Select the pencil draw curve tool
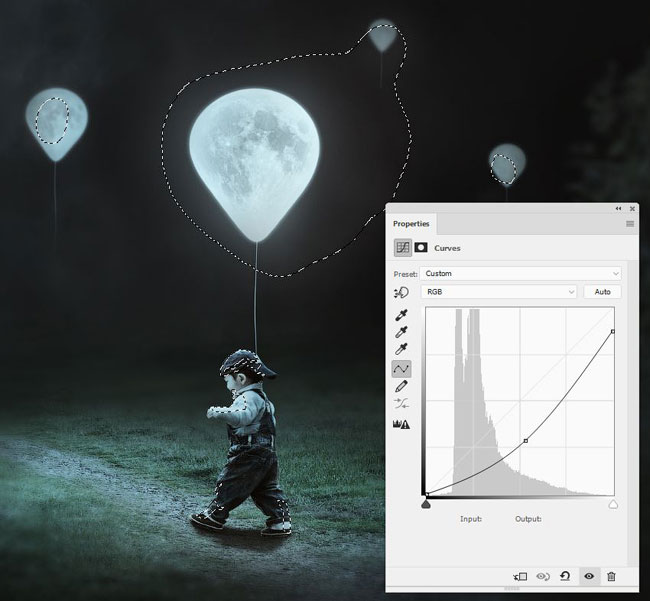Screen dimensions: 650x601 [x=401, y=386]
